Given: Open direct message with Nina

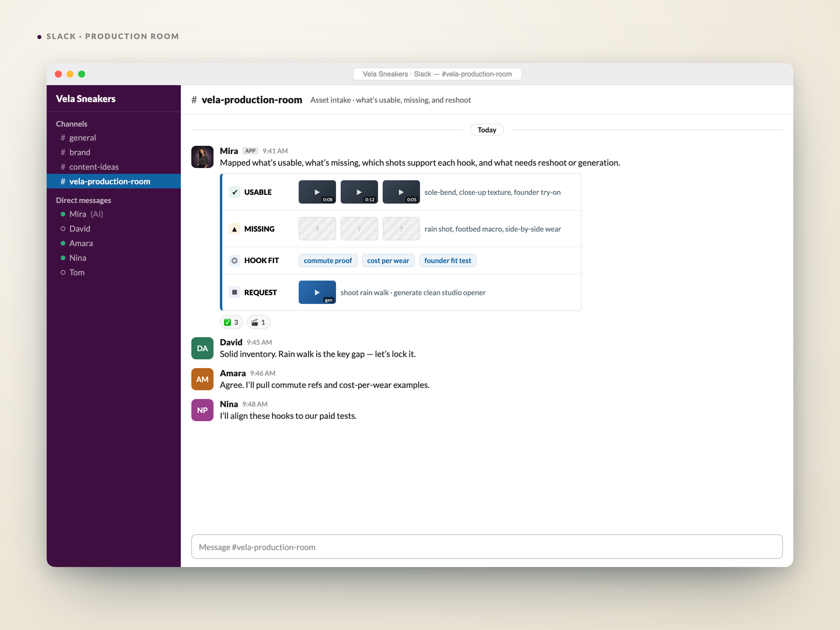Looking at the screenshot, I should (114, 258).
